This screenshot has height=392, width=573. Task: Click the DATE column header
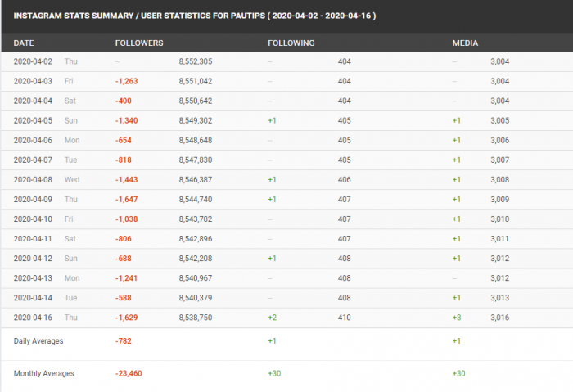point(23,43)
